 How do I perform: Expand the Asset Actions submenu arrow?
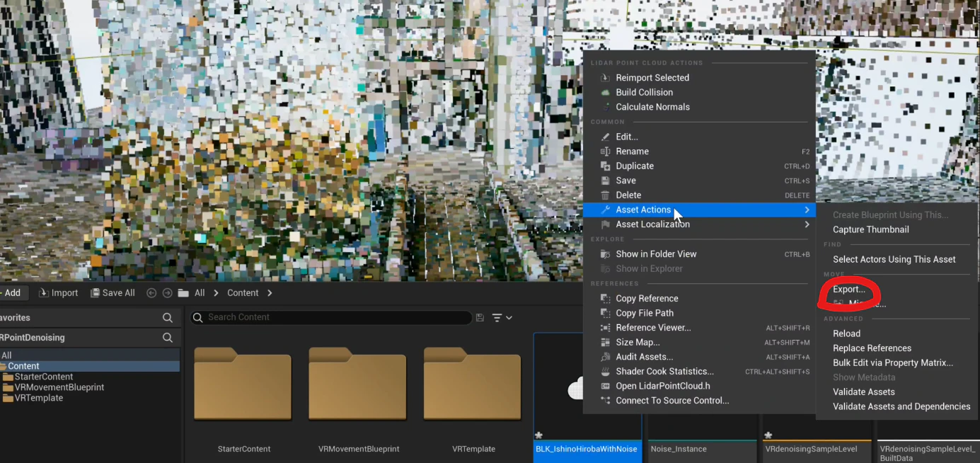pyautogui.click(x=807, y=210)
